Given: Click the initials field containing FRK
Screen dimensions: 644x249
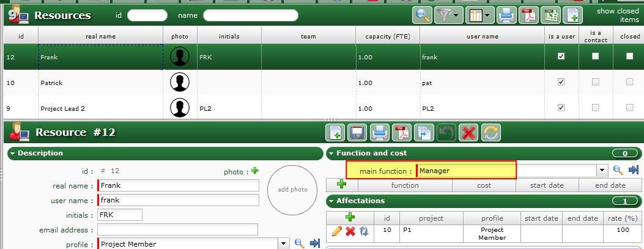Looking at the screenshot, I should [x=120, y=215].
